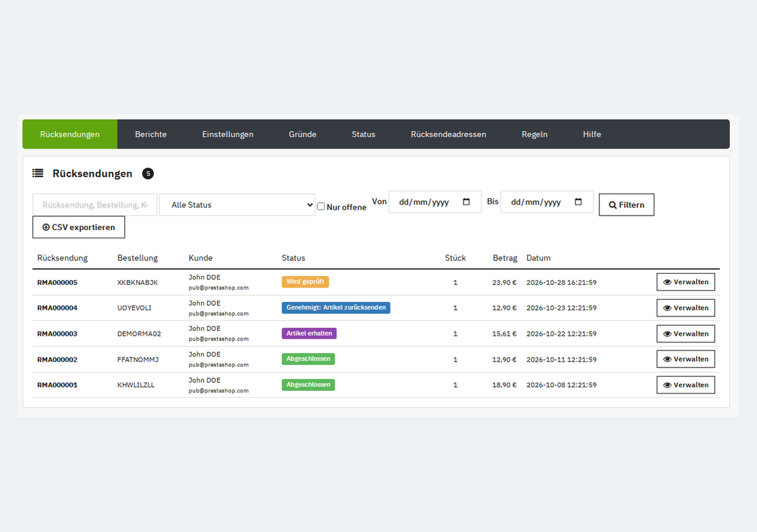Click order reference DEMORMA02
Viewport: 757px width, 532px height.
click(139, 333)
